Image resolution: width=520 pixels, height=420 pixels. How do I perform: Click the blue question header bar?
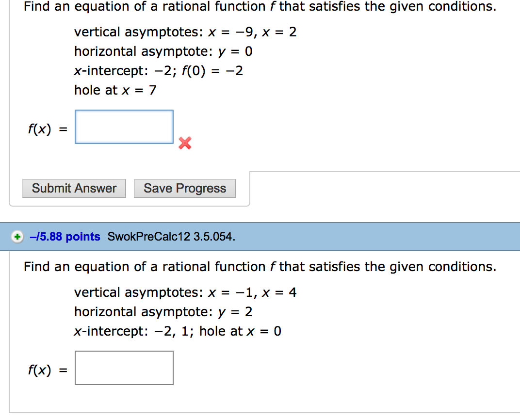340,237
